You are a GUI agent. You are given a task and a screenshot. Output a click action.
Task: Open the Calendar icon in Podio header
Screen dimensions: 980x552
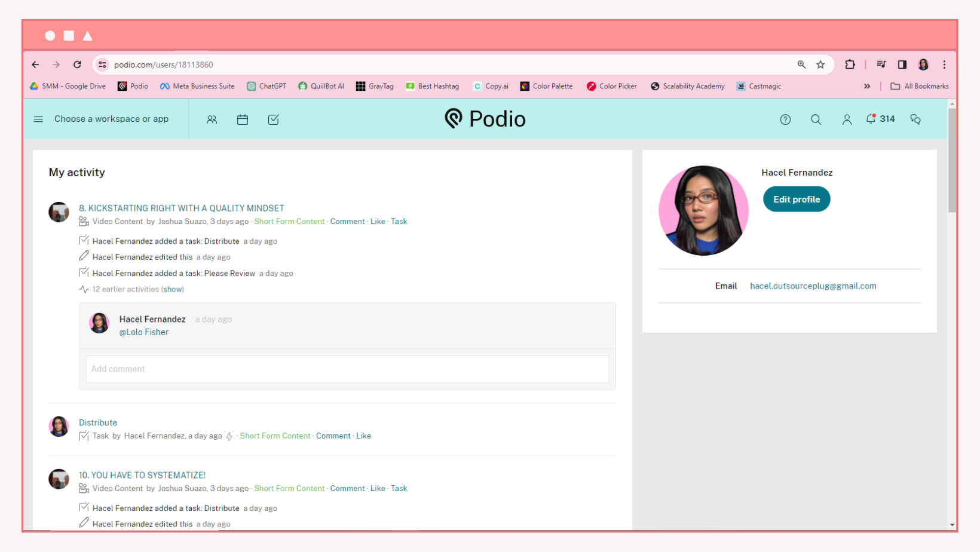243,119
